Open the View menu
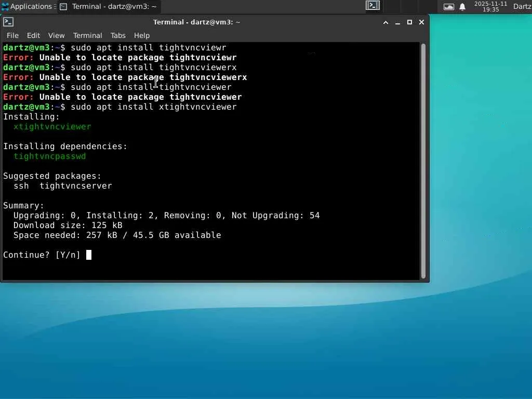The width and height of the screenshot is (532, 399). pos(56,35)
